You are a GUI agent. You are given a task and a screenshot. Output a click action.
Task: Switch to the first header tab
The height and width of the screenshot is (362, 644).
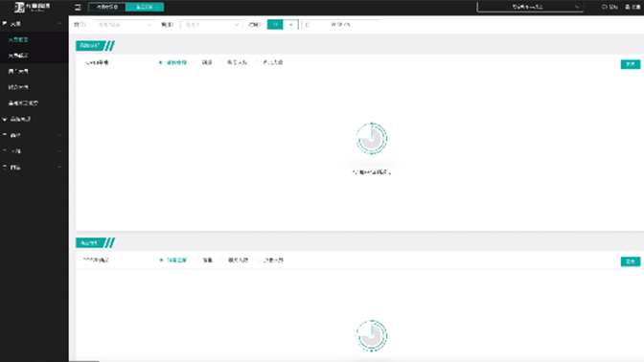click(106, 7)
